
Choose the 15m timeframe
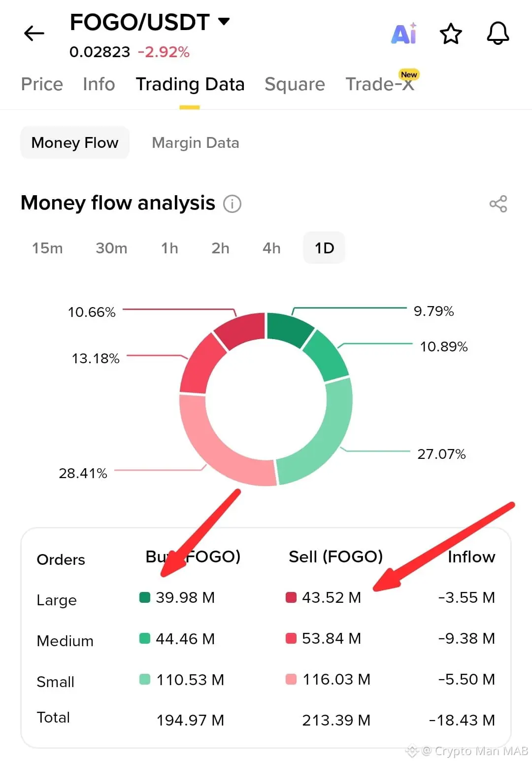coord(47,248)
